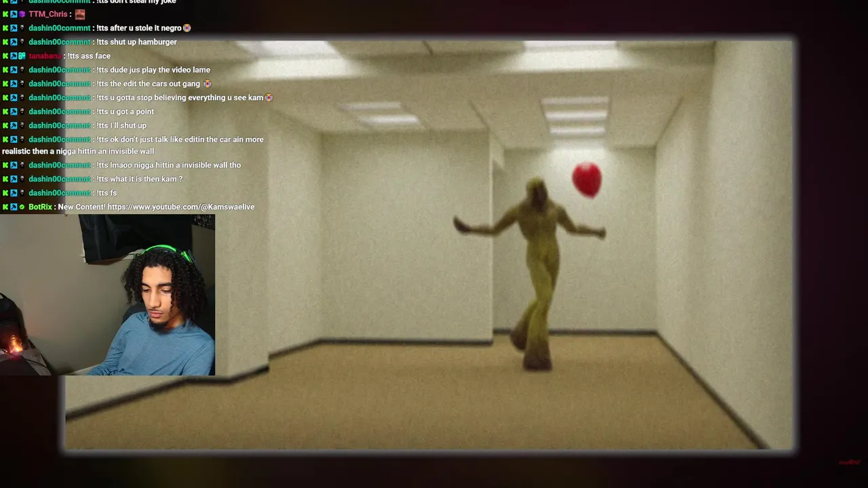
Task: Select the message '!tts ass face'
Action: coord(89,56)
